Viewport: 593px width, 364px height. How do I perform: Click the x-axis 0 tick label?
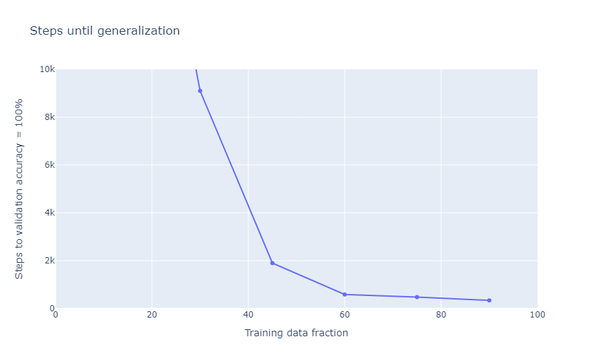[56, 314]
